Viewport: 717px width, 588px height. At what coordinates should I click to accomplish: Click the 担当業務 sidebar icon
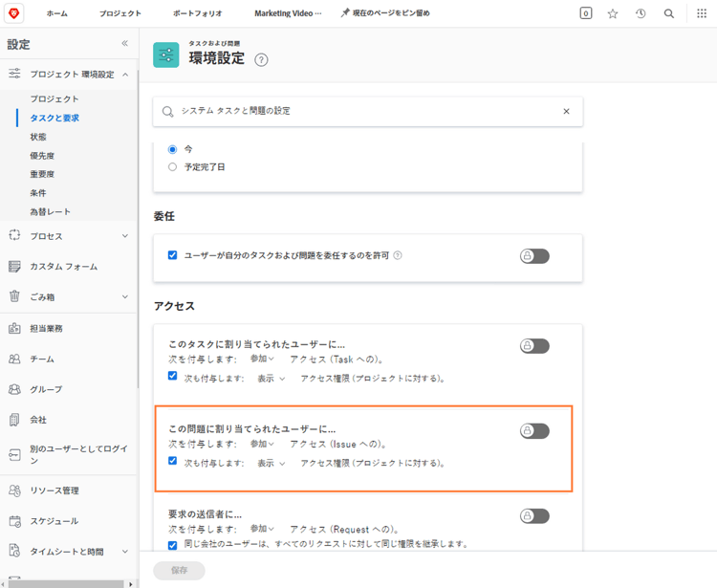coord(14,328)
